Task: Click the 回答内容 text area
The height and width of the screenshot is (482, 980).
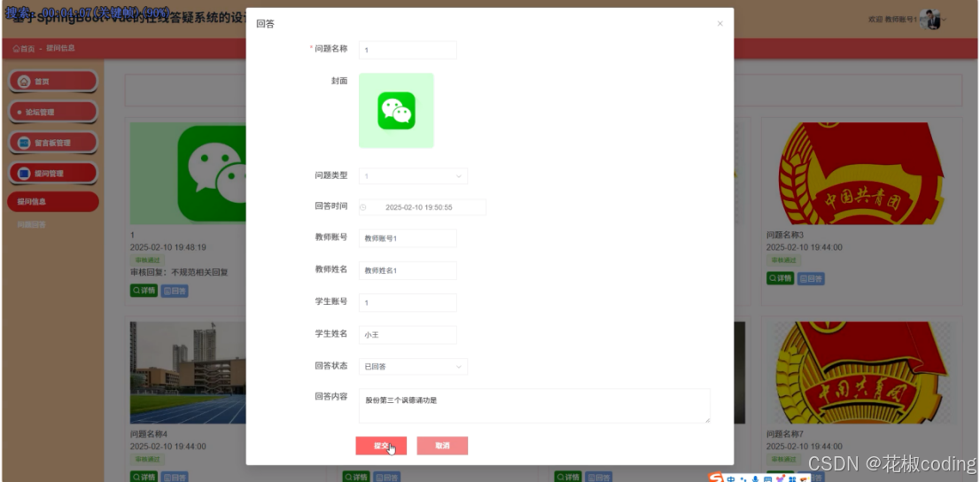Action: click(x=534, y=406)
